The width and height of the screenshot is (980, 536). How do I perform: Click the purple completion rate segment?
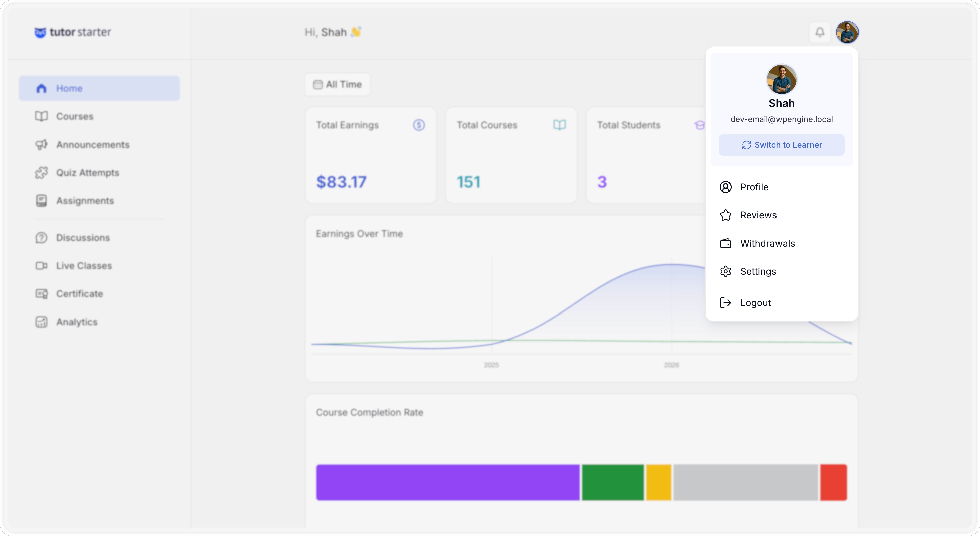point(447,482)
